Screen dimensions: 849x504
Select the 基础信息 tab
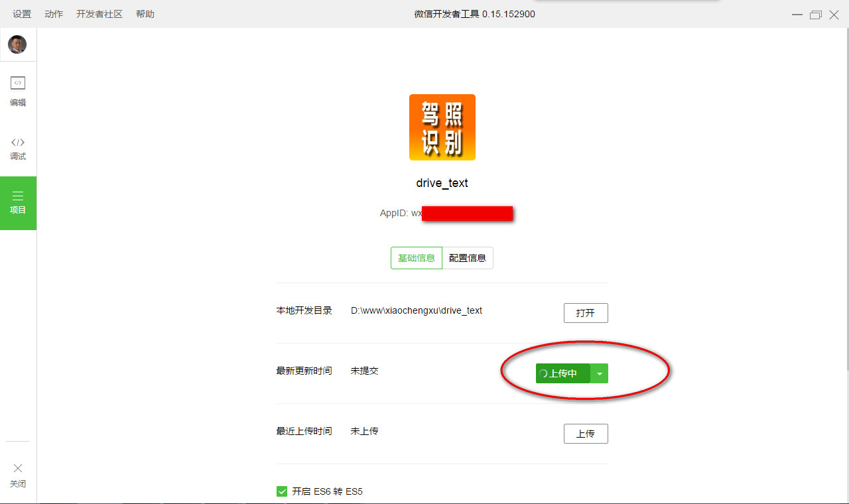point(417,258)
